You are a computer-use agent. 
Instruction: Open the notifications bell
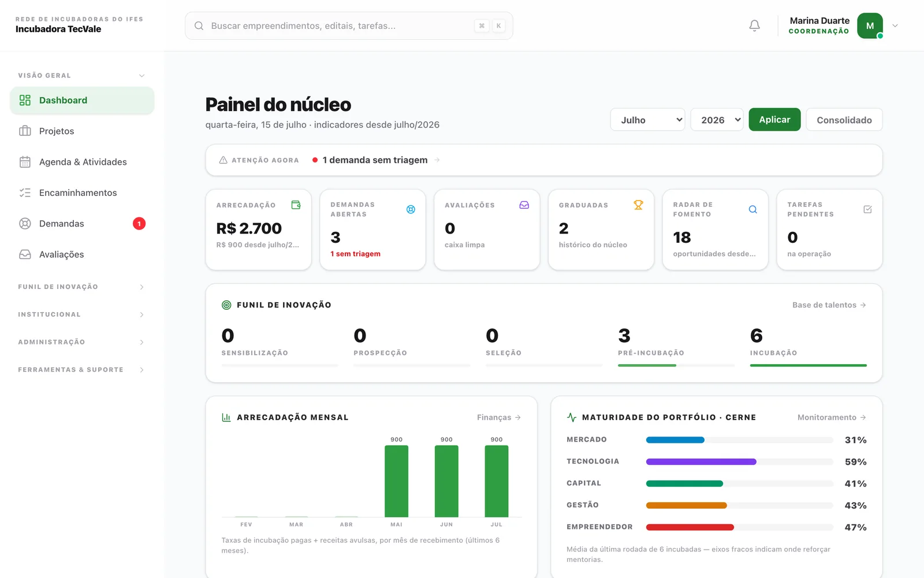coord(754,25)
